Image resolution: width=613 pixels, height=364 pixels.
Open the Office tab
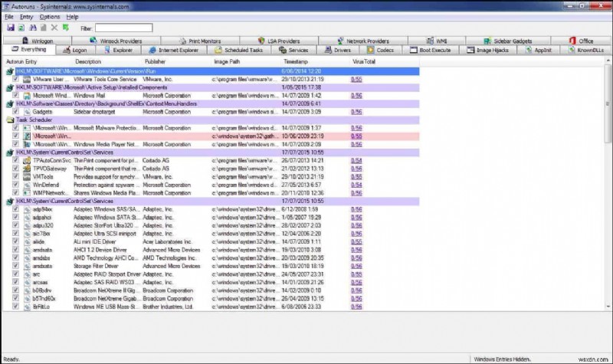581,41
